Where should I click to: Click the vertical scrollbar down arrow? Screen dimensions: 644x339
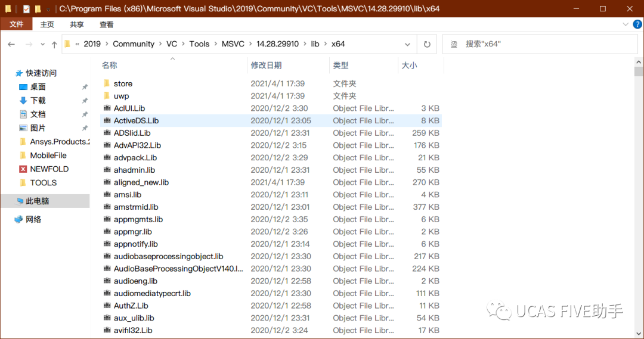(639, 334)
